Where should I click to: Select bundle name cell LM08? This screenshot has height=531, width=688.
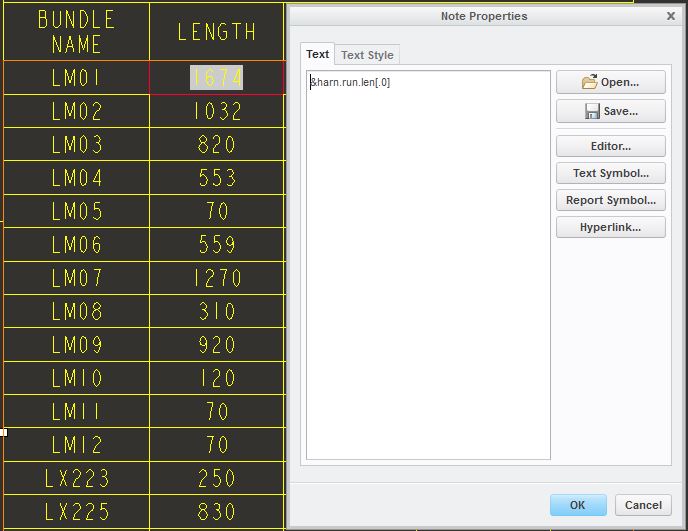(76, 311)
